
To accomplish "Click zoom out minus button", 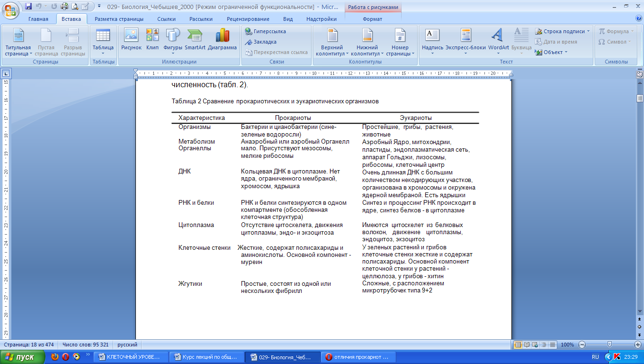I will tap(582, 345).
